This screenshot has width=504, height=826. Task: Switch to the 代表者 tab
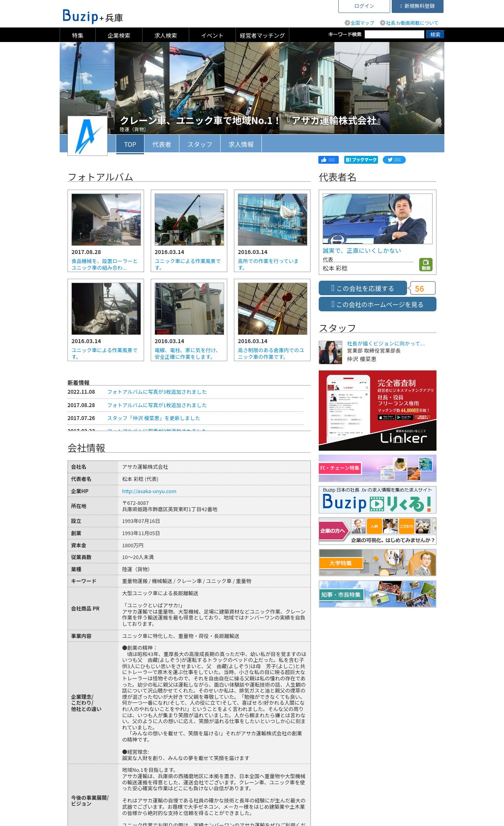point(162,144)
